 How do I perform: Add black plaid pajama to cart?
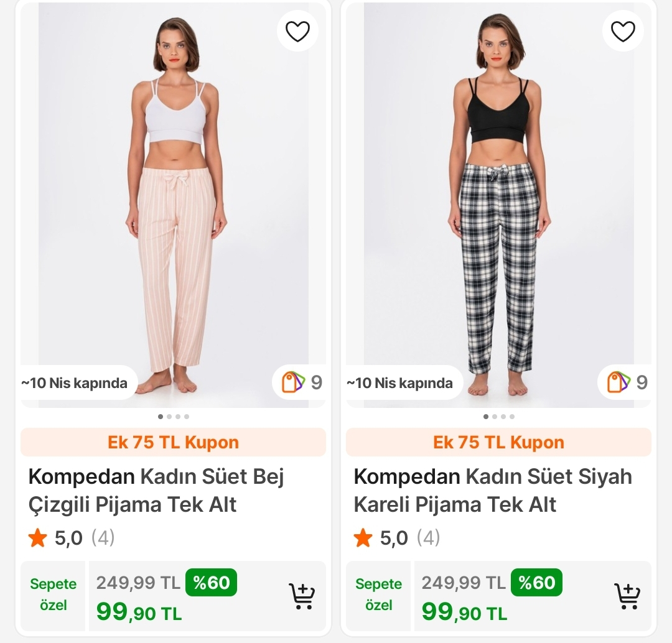(627, 596)
